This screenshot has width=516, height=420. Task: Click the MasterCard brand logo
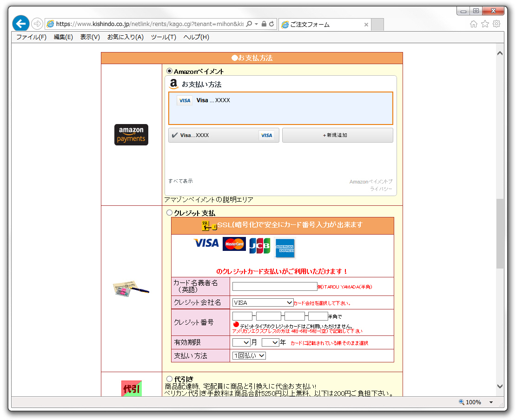click(234, 244)
